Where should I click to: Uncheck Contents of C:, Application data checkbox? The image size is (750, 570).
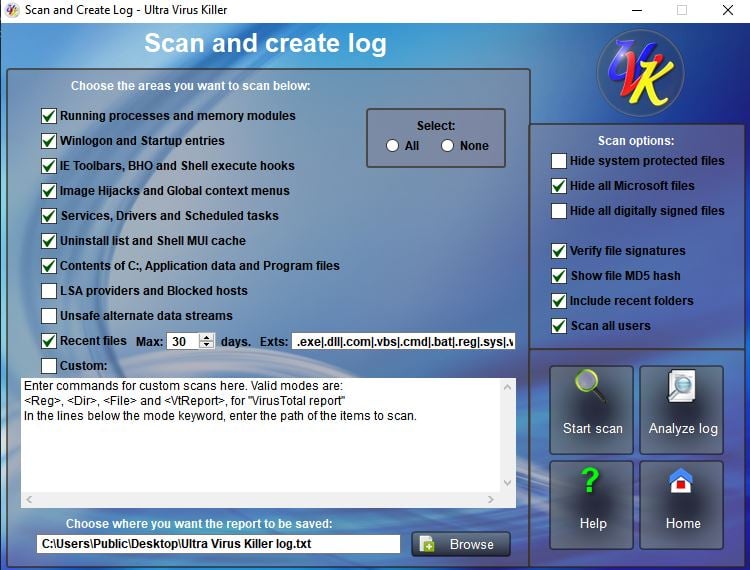(49, 265)
